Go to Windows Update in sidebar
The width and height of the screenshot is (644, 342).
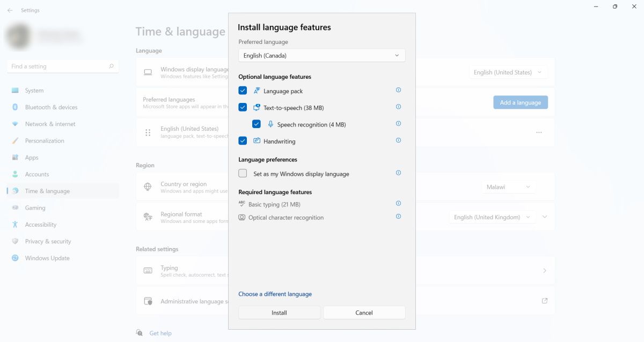point(47,258)
